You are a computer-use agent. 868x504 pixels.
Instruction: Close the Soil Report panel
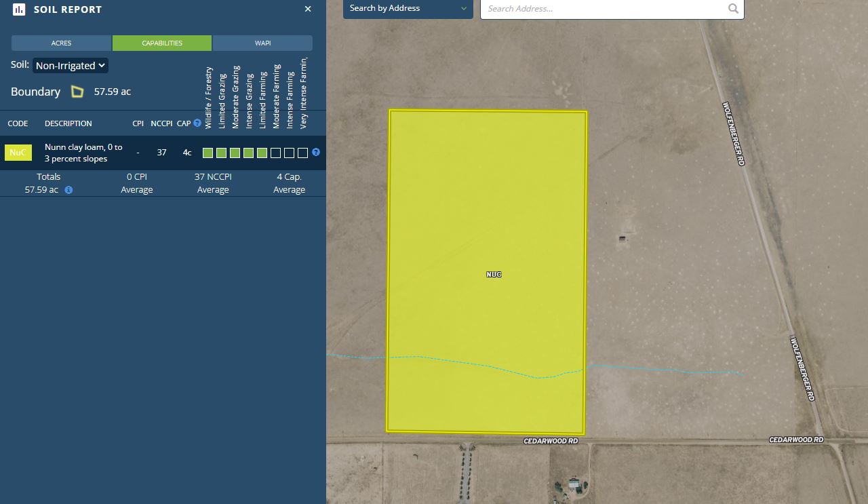(x=308, y=9)
